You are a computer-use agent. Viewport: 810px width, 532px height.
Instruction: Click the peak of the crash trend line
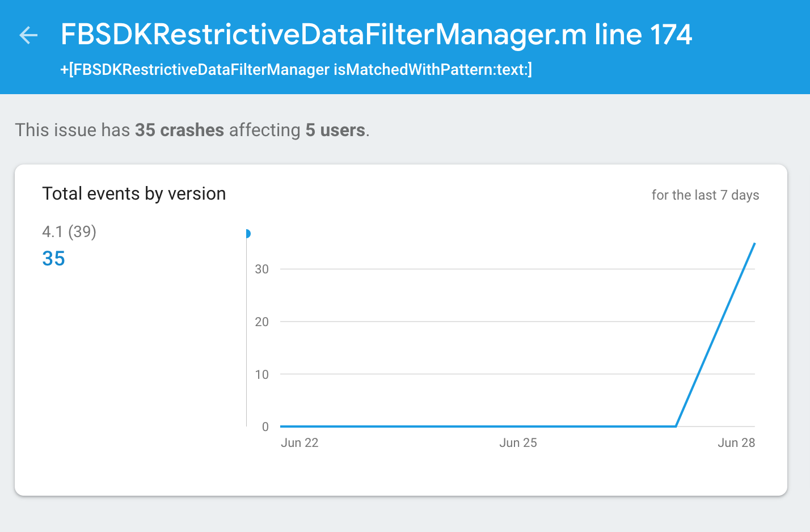[754, 244]
